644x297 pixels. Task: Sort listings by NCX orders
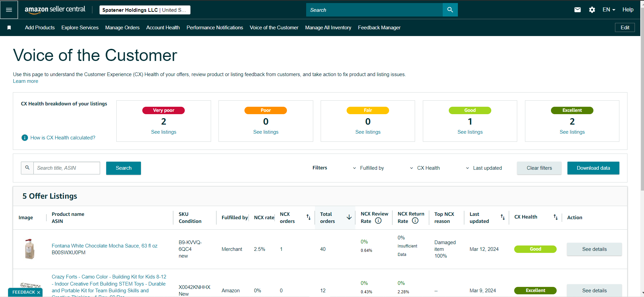pyautogui.click(x=309, y=217)
